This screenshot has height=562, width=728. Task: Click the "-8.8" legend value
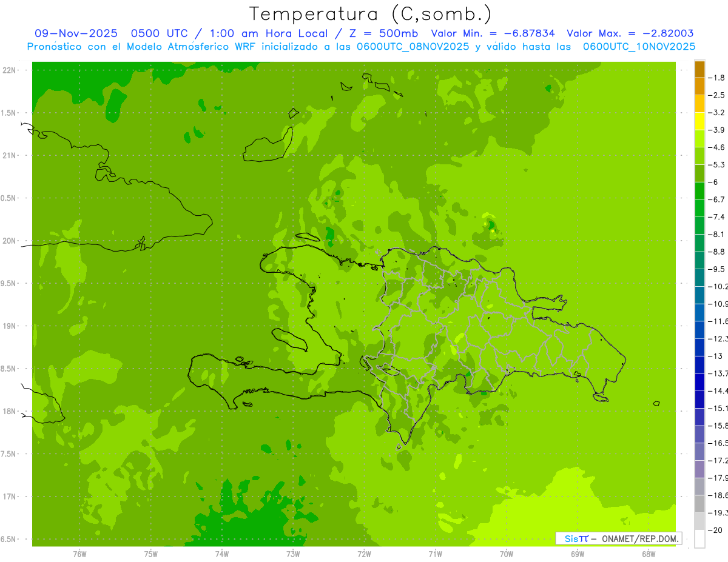click(716, 252)
